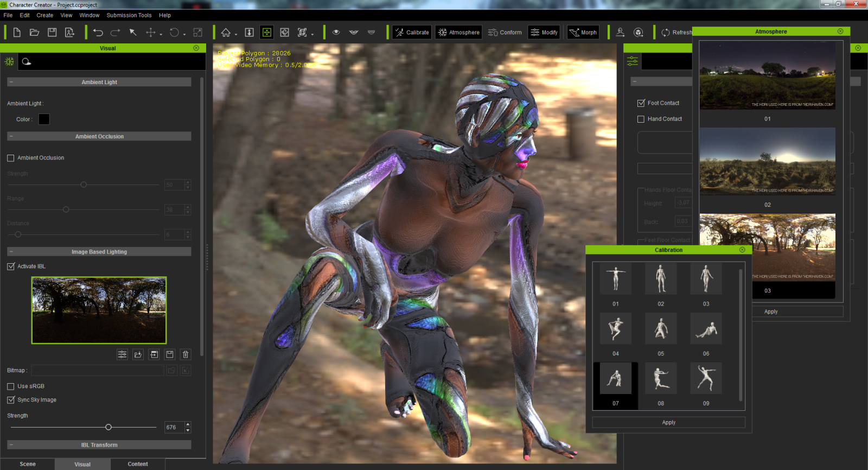
Task: Click the vertical arrows camera icon
Action: (250, 33)
